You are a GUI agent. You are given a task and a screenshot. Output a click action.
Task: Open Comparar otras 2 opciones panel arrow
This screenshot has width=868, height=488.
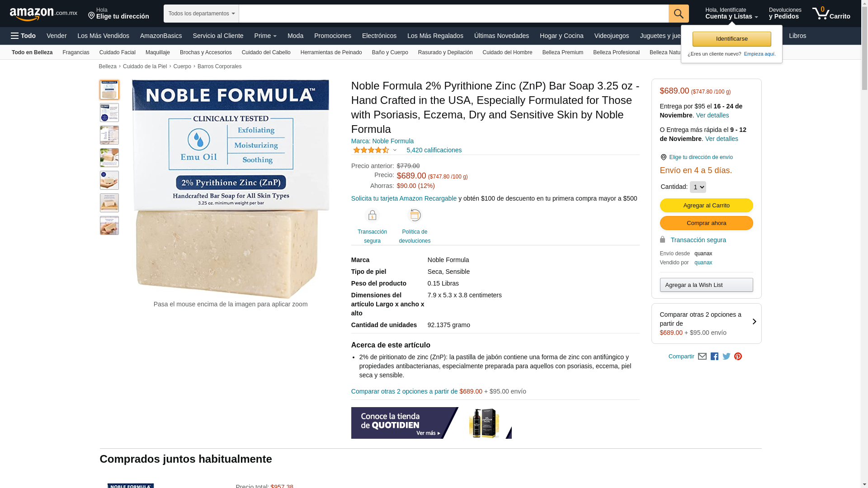(x=754, y=322)
